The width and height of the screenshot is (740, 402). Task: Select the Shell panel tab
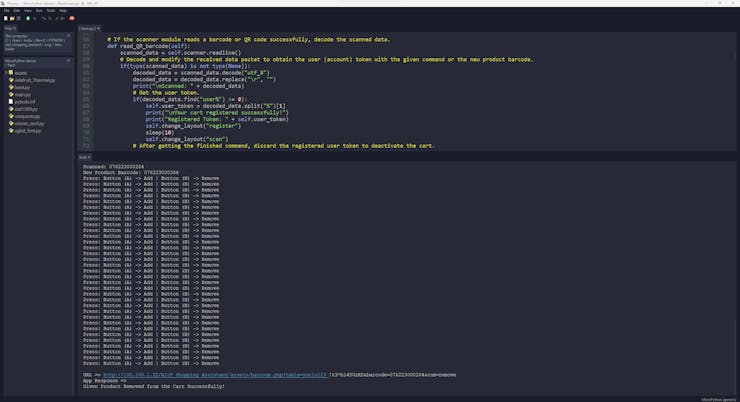click(84, 157)
